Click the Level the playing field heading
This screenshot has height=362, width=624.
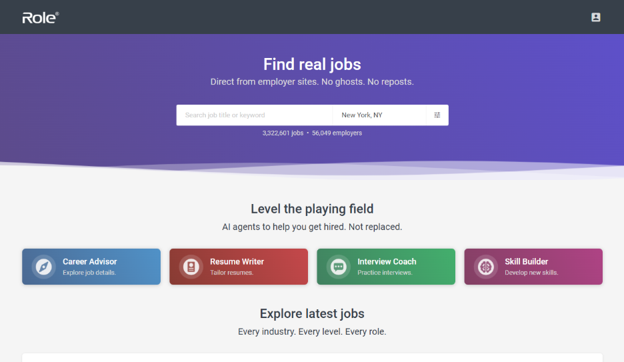[312, 209]
